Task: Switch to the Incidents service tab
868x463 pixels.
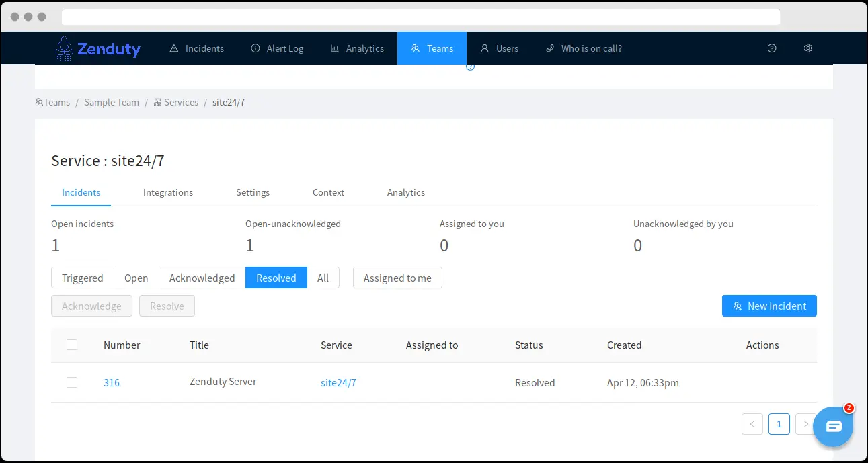Action: pos(81,192)
